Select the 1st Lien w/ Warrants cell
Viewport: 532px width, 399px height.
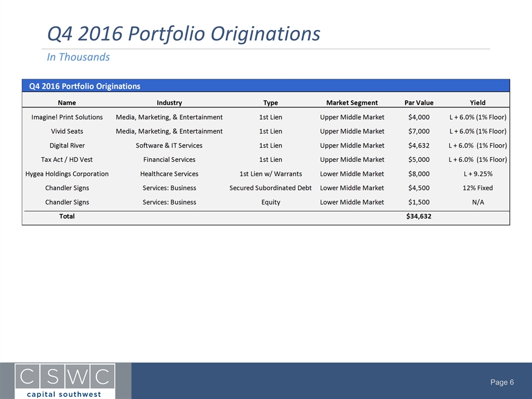point(270,173)
